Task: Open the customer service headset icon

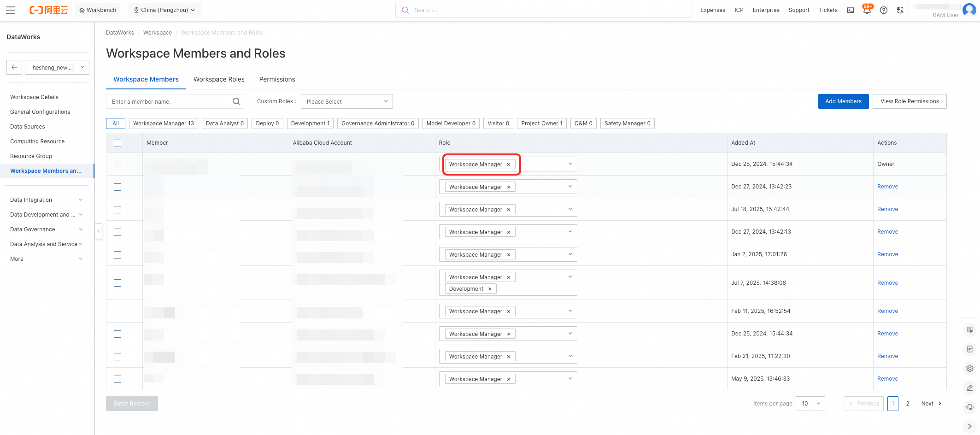Action: (x=970, y=407)
